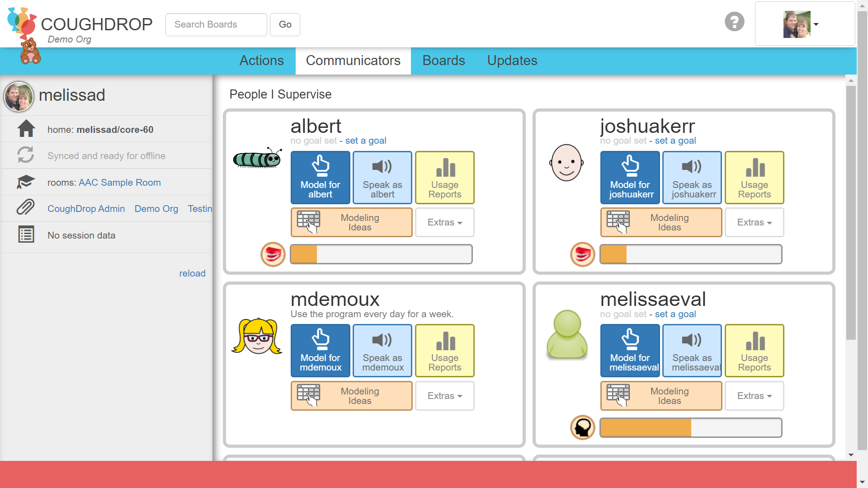Click melissaeval's progress bar

click(691, 427)
